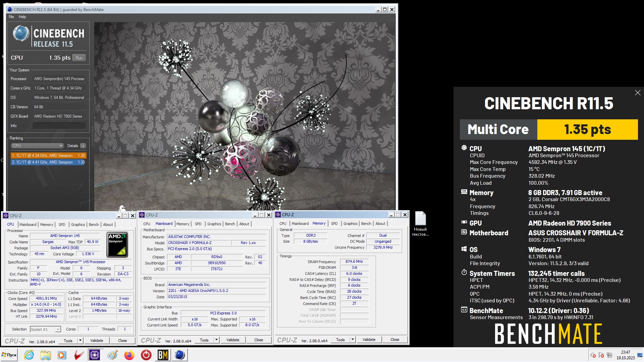Expand Tools dropdown arrow in left CPU-Z window
This screenshot has width=644, height=362.
click(80, 341)
